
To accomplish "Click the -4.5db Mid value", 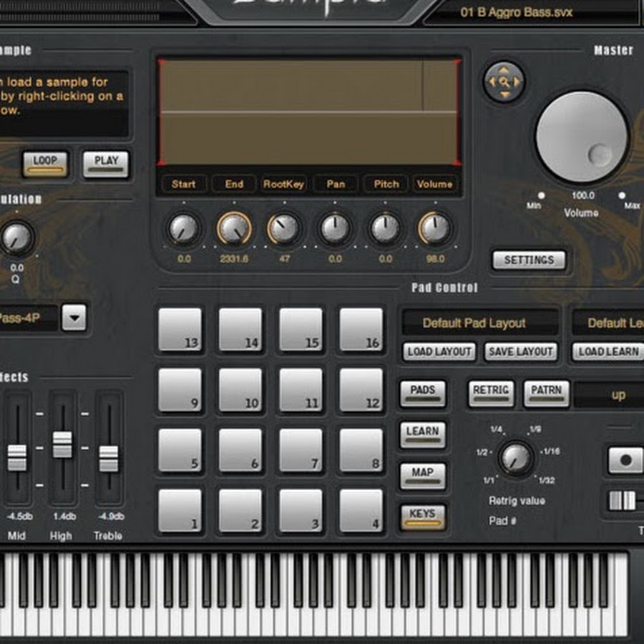I will (19, 516).
